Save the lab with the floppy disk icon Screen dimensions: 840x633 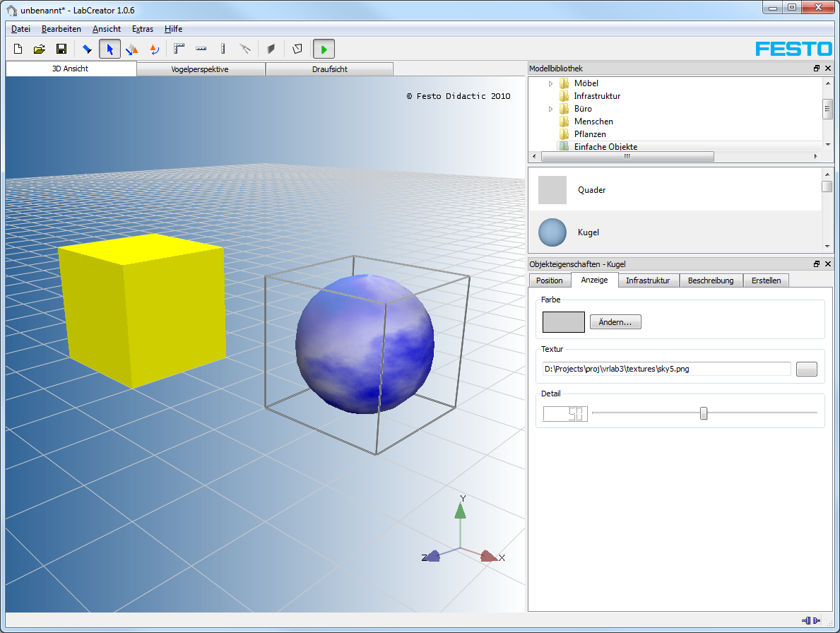point(61,49)
